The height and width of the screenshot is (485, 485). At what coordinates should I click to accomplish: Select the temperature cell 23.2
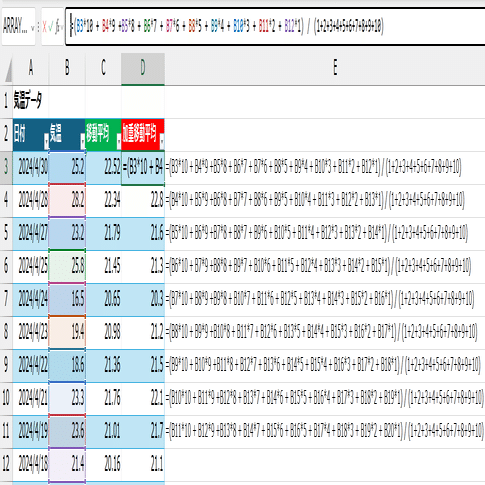(x=67, y=233)
